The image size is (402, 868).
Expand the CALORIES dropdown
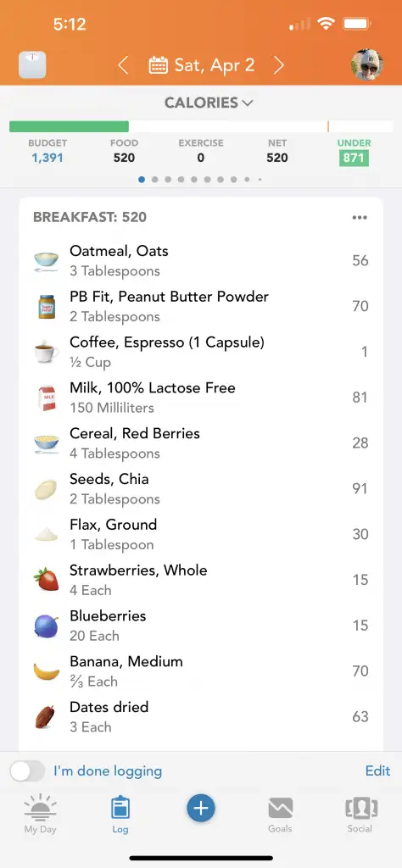click(x=209, y=103)
